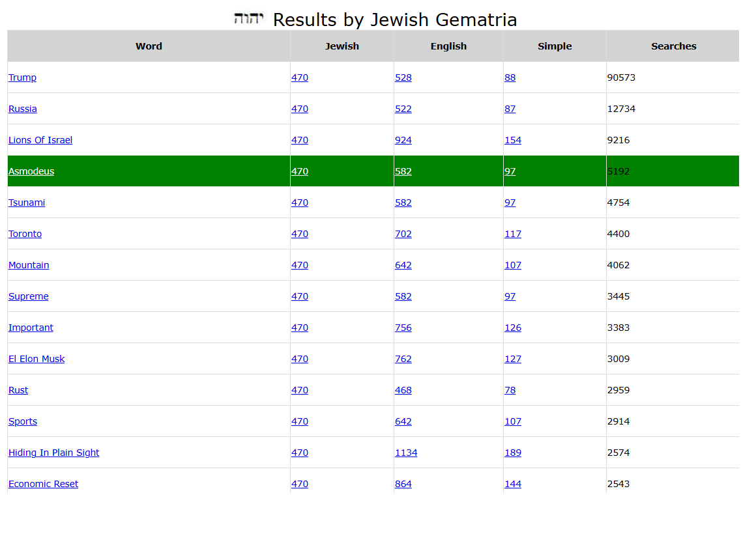Open the Sports word link
This screenshot has width=756, height=534.
point(23,422)
